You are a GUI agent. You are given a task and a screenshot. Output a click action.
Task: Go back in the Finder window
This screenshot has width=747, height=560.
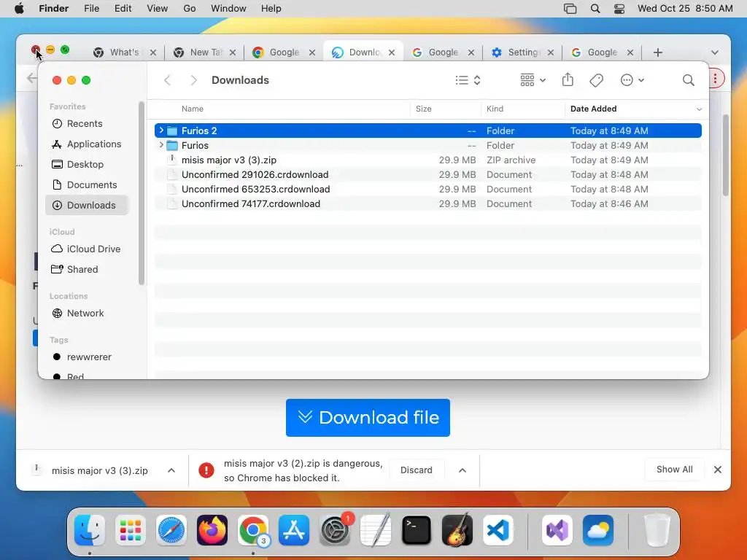pyautogui.click(x=167, y=80)
